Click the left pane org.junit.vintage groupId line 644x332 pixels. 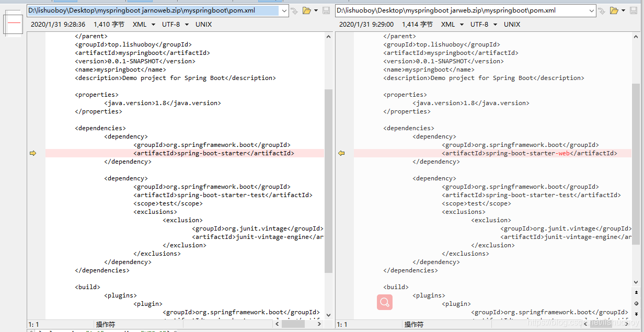[258, 228]
